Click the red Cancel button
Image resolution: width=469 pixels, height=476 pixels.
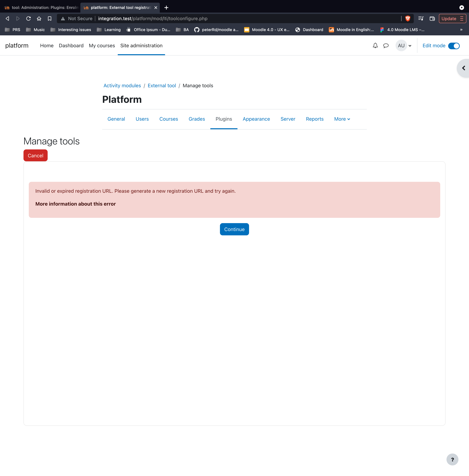click(35, 155)
